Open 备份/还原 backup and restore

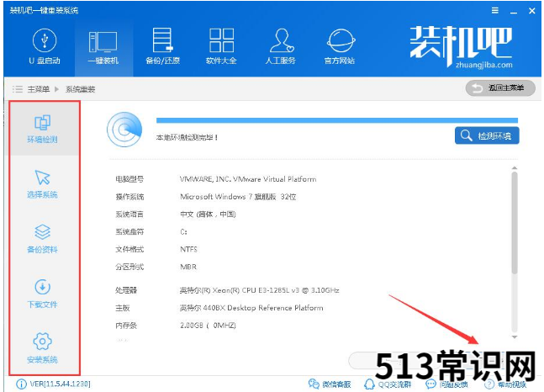point(163,46)
